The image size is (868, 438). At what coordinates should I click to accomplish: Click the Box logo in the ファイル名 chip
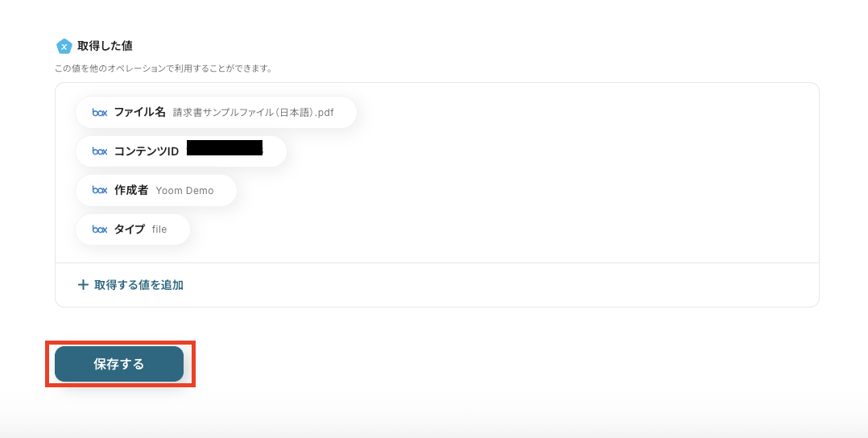100,113
